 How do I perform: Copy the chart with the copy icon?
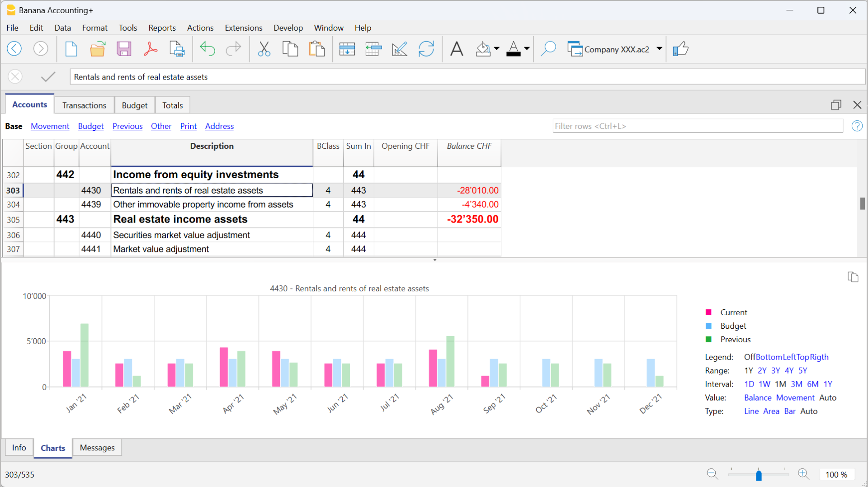coord(853,277)
